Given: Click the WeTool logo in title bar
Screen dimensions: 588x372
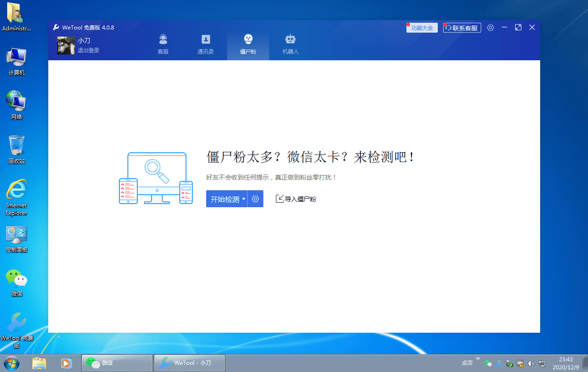Looking at the screenshot, I should (55, 27).
